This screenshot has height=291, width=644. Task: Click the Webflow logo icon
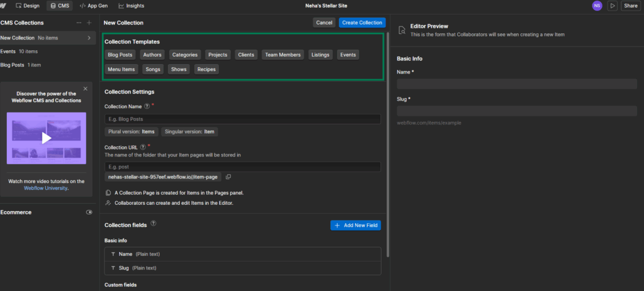3,6
